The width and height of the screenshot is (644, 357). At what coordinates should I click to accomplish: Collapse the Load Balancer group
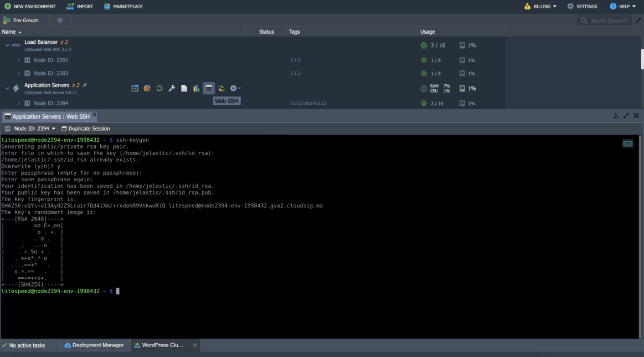pyautogui.click(x=7, y=45)
